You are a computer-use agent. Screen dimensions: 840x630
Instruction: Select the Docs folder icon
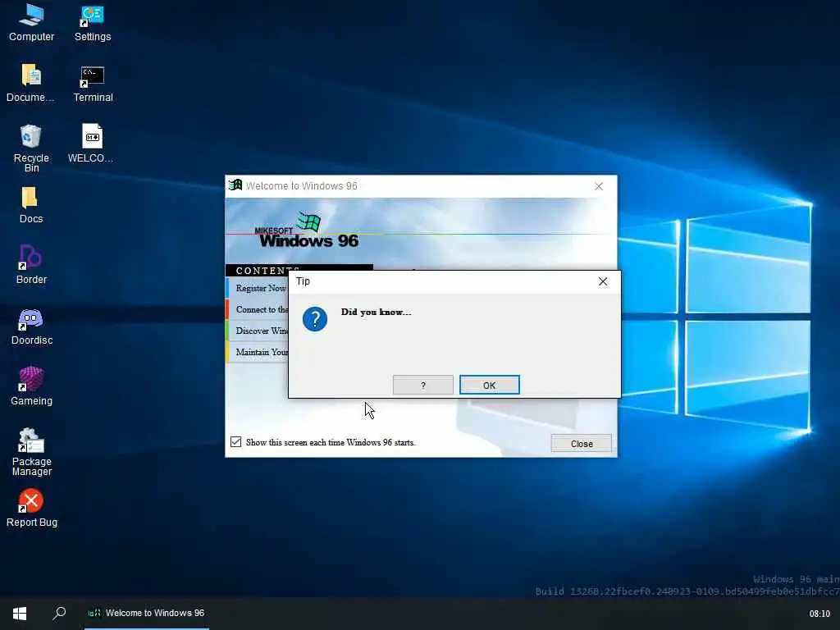click(x=30, y=204)
